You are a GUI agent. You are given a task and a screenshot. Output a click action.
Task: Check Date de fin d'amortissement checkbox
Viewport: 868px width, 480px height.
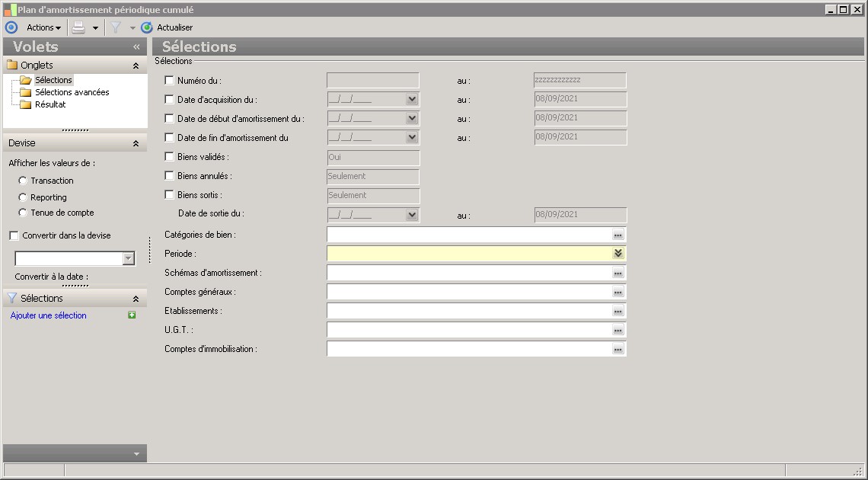169,137
